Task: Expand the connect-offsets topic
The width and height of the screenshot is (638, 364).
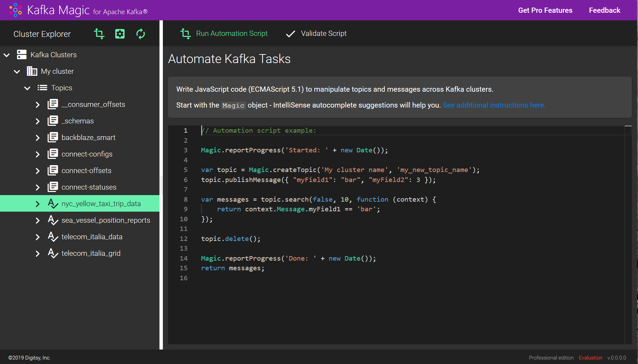Action: pyautogui.click(x=38, y=171)
